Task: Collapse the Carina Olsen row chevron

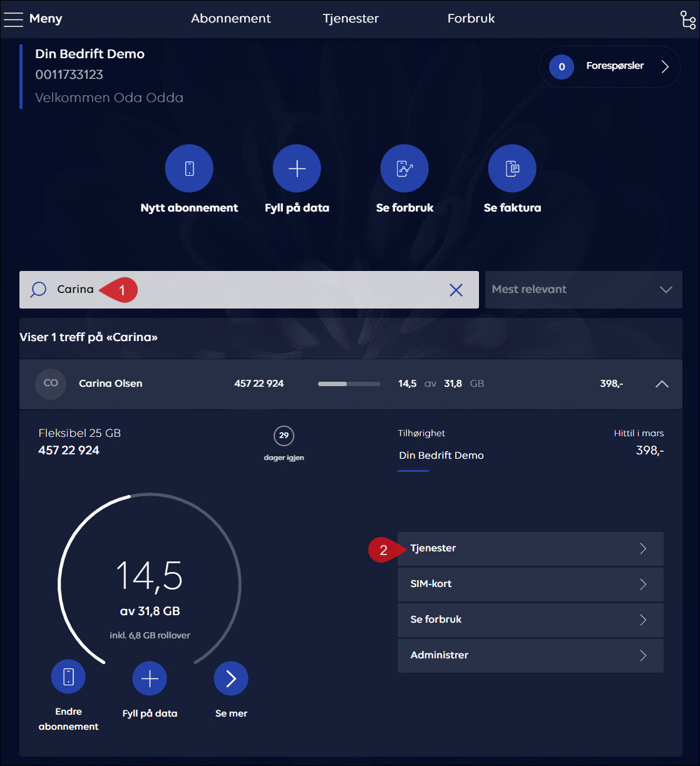Action: [x=662, y=384]
